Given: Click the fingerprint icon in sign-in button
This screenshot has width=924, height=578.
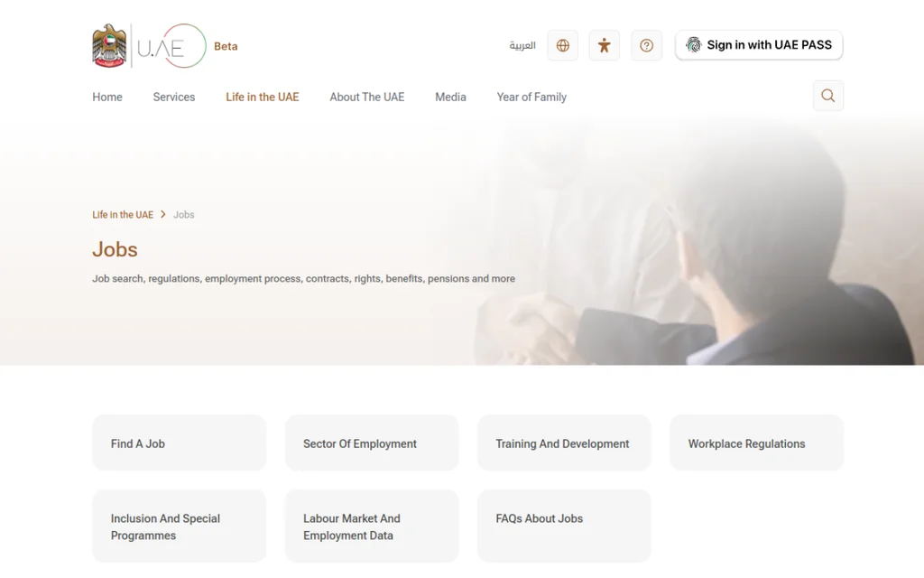Looking at the screenshot, I should pos(694,45).
